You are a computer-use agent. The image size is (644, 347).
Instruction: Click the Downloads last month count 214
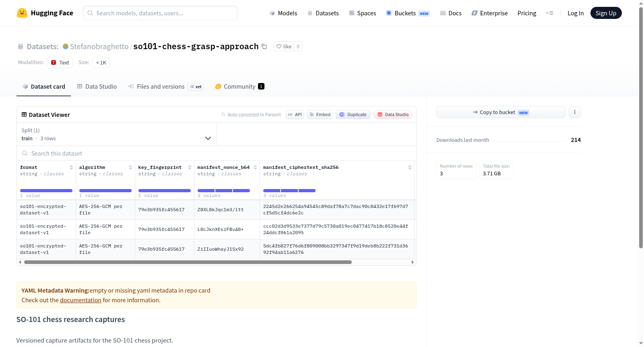click(576, 140)
